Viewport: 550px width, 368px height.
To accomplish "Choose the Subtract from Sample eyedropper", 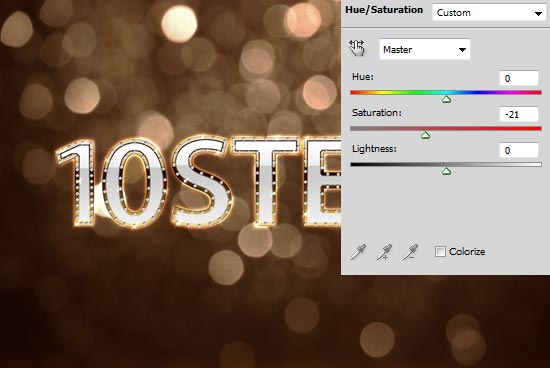I will [x=410, y=252].
